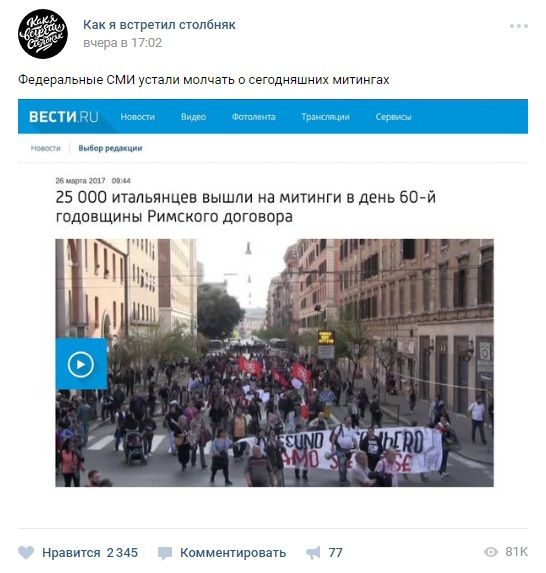The image size is (546, 573).
Task: Click the ВЕСТИ.RU logo
Action: 64,117
